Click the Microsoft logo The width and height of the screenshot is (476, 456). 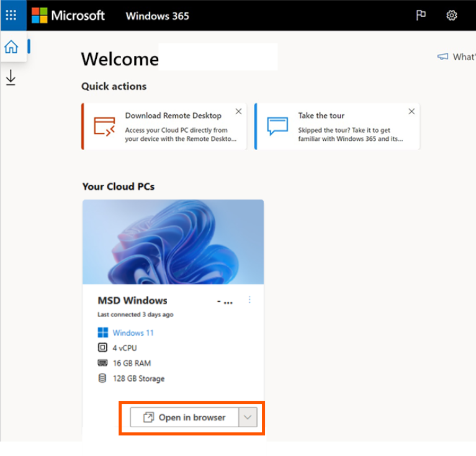[68, 16]
